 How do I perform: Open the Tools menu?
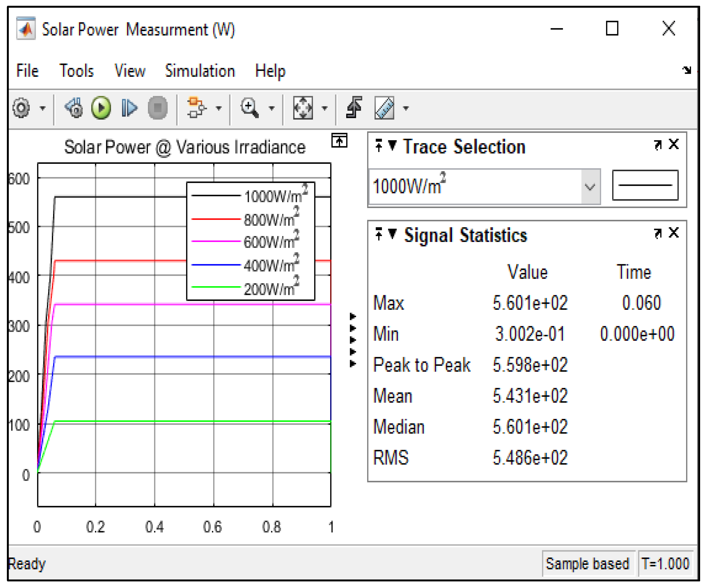[76, 71]
